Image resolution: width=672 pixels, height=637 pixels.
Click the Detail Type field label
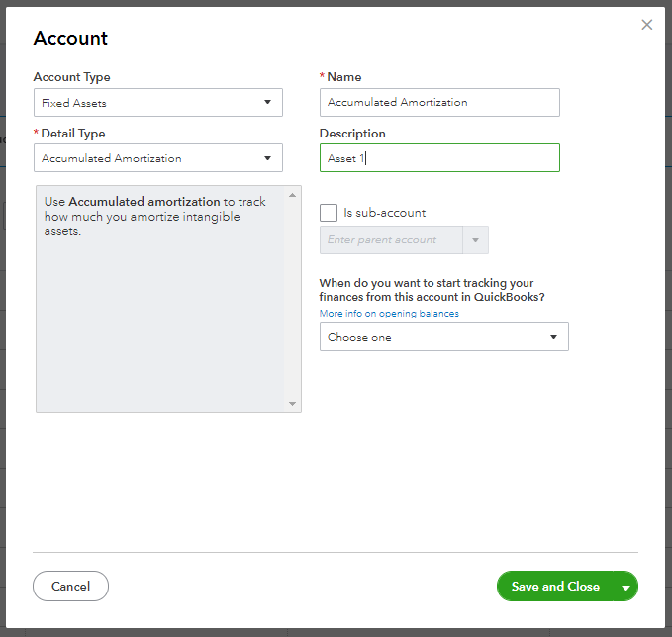tap(73, 134)
